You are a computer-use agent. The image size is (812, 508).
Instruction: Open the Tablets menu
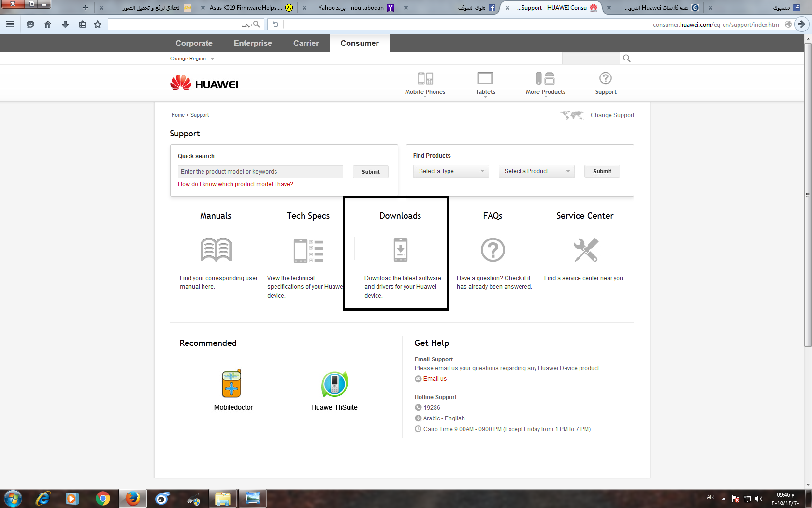coord(485,84)
